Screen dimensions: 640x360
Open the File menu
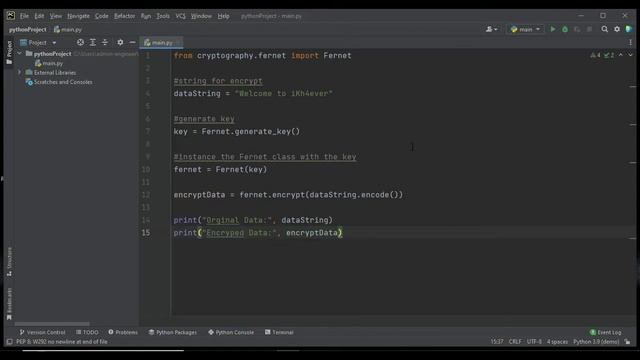tap(24, 16)
